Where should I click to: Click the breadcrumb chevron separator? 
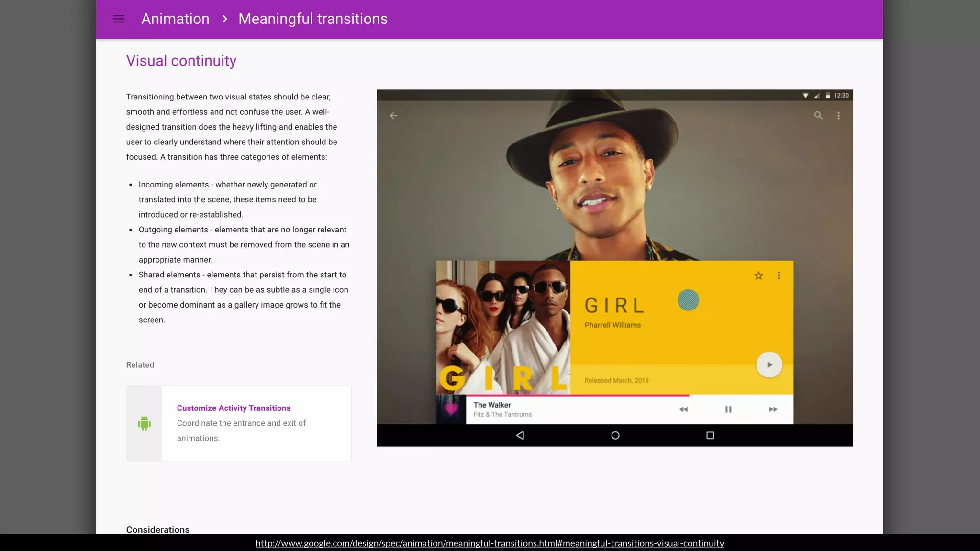[x=224, y=19]
